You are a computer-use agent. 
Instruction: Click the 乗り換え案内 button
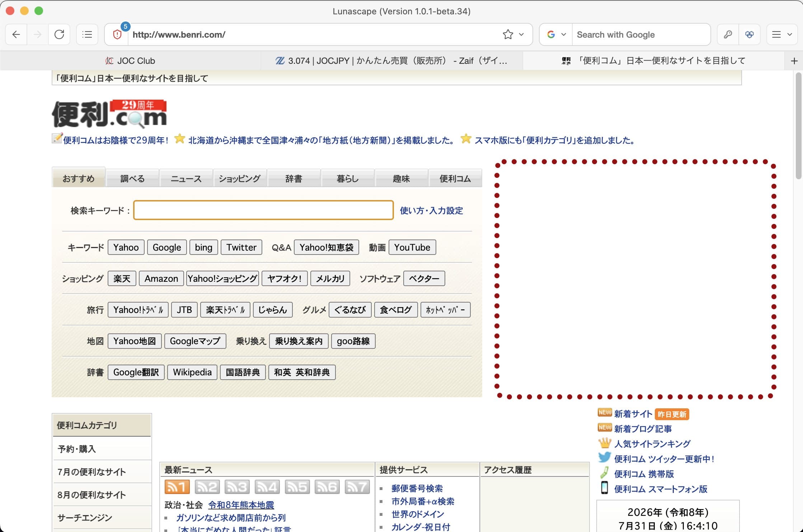coord(299,341)
